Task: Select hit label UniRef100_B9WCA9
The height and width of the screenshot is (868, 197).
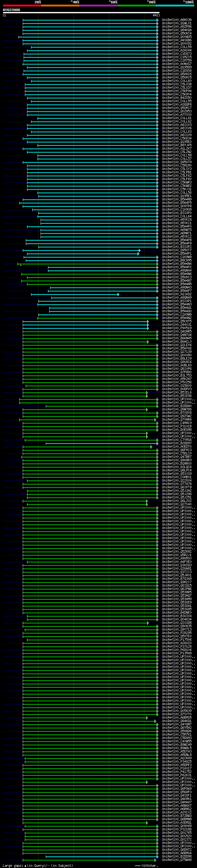Action: (177, 745)
